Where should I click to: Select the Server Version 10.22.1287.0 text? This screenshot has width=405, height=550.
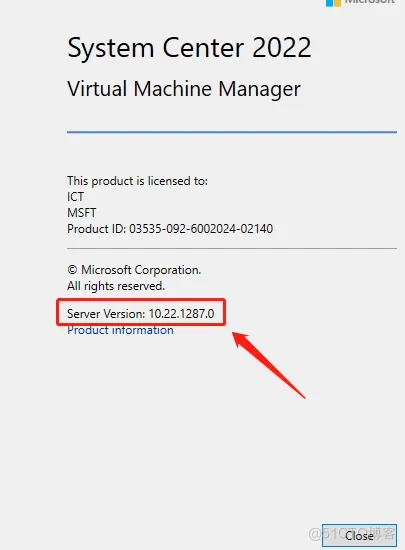141,314
